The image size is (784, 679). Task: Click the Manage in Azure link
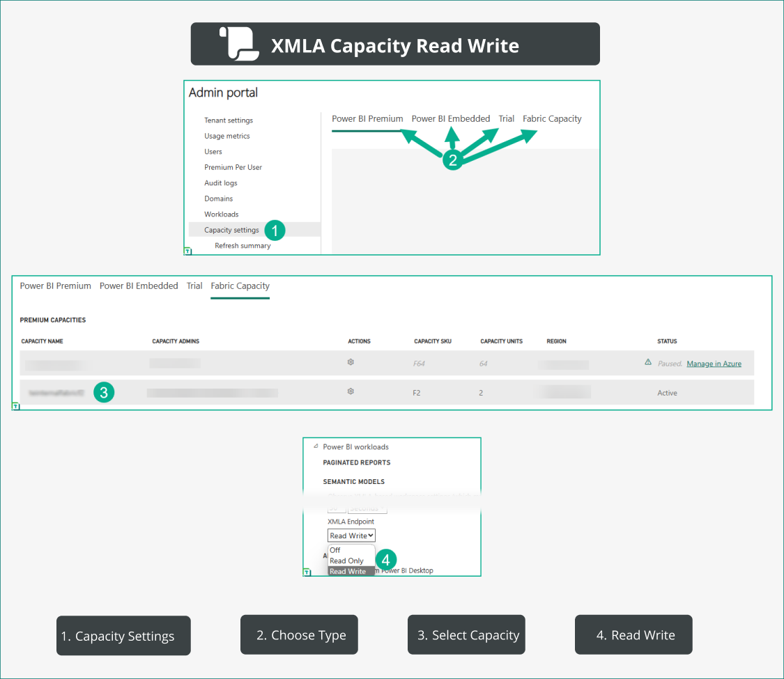[x=714, y=364]
